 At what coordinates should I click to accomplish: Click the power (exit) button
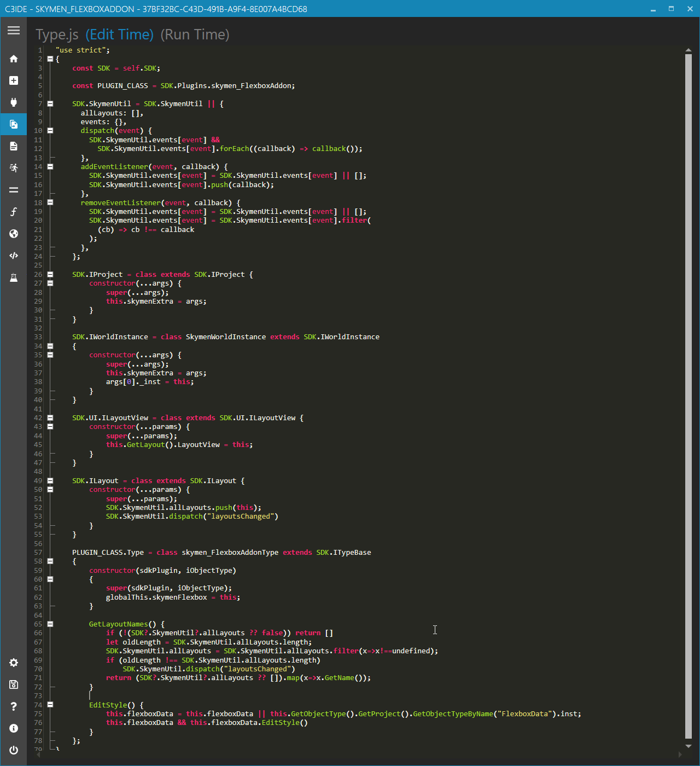click(14, 750)
